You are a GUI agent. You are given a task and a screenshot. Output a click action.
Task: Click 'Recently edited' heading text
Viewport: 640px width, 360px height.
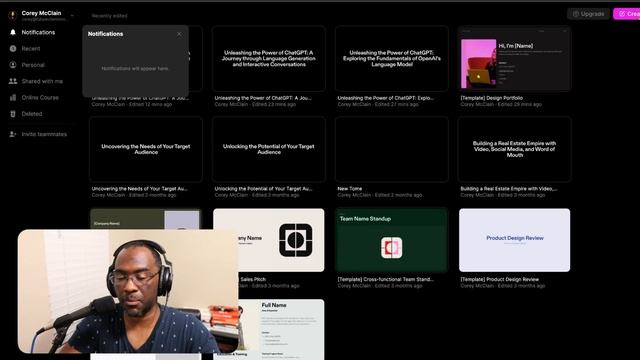[109, 16]
